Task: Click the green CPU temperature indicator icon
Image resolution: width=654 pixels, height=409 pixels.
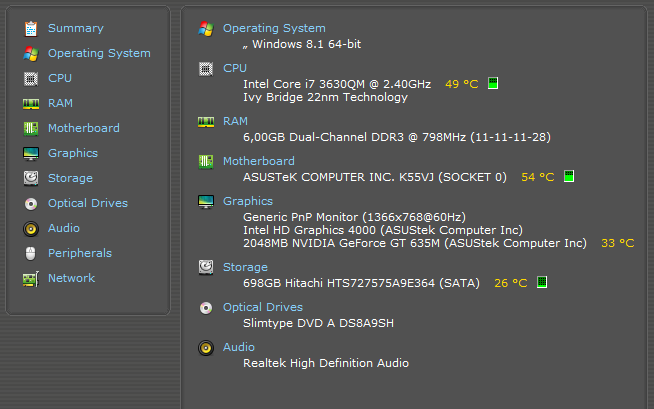Action: 493,84
